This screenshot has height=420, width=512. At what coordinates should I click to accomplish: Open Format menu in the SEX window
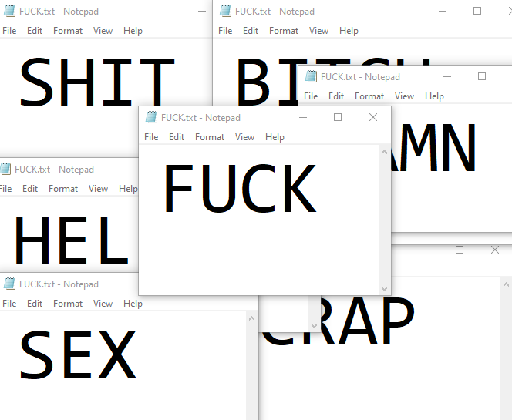[68, 304]
